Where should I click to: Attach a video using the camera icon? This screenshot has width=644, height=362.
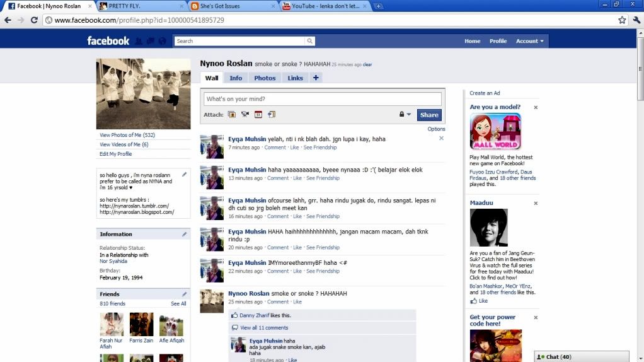(244, 115)
